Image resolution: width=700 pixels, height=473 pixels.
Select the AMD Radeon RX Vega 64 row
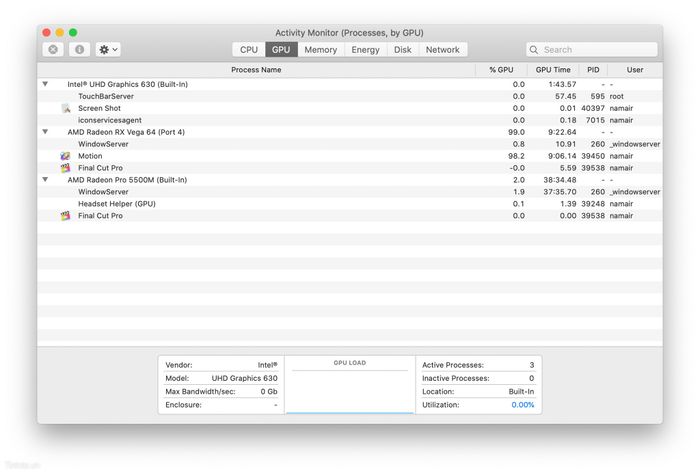click(350, 132)
